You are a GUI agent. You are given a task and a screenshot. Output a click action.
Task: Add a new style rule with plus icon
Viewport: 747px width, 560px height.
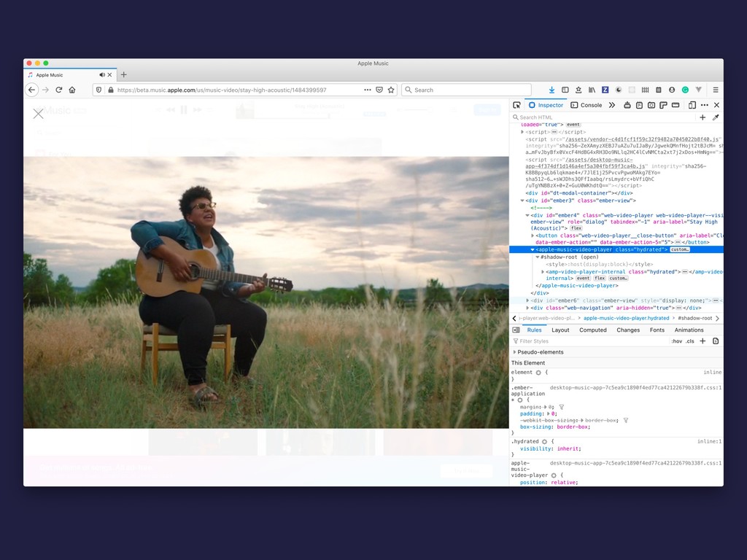703,341
